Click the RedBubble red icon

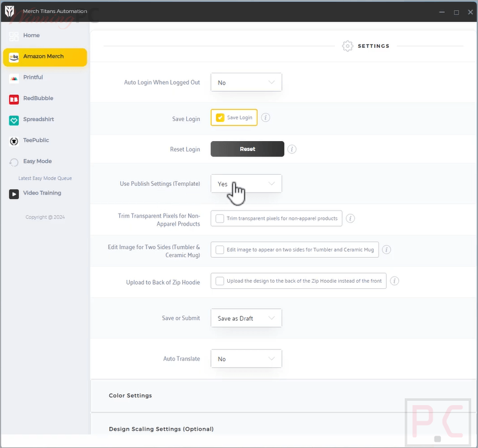click(x=14, y=99)
